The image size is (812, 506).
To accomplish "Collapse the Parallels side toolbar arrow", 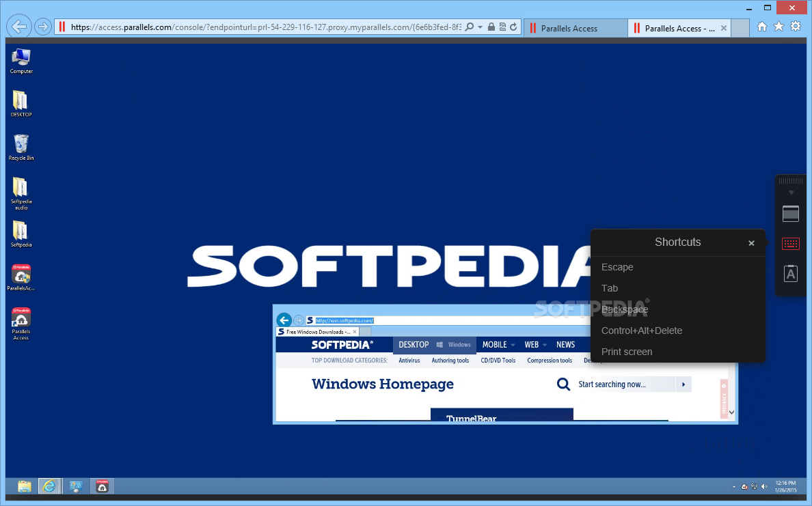I will (791, 193).
